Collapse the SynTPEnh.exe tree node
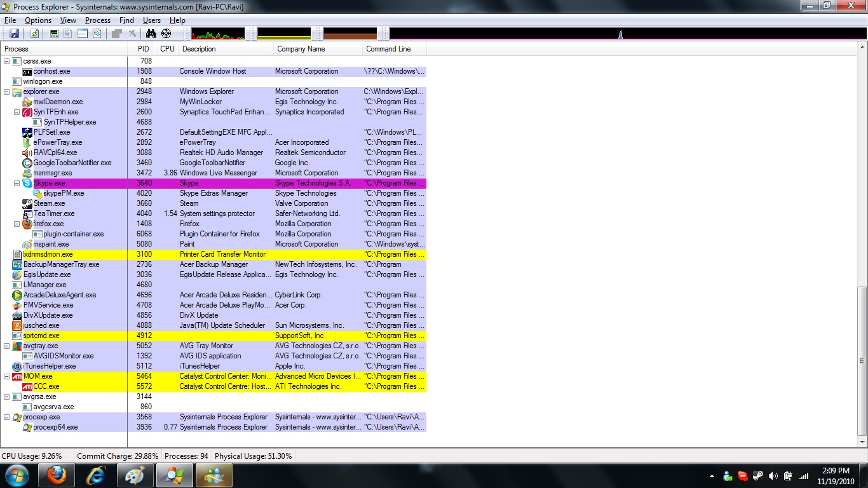 [17, 112]
